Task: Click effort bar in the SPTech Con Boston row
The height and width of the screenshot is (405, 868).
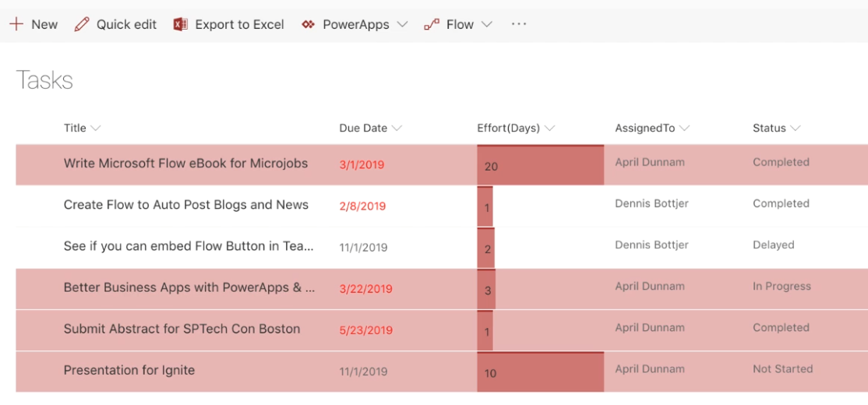Action: [485, 330]
